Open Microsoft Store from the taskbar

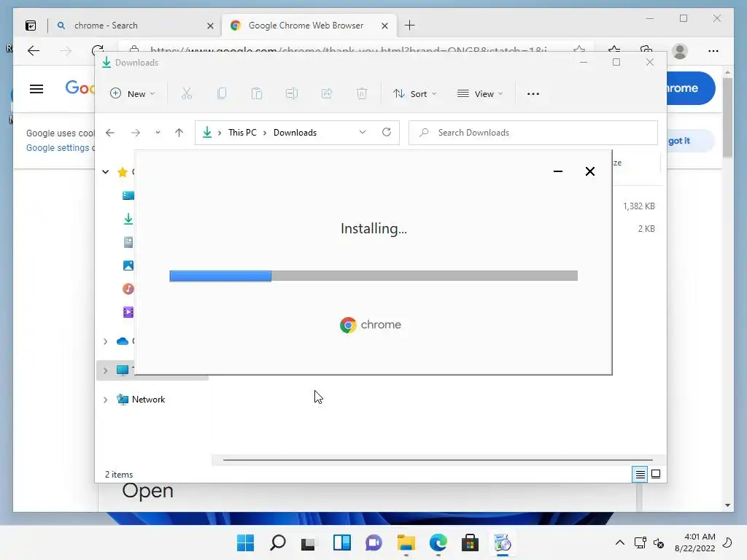pyautogui.click(x=470, y=542)
